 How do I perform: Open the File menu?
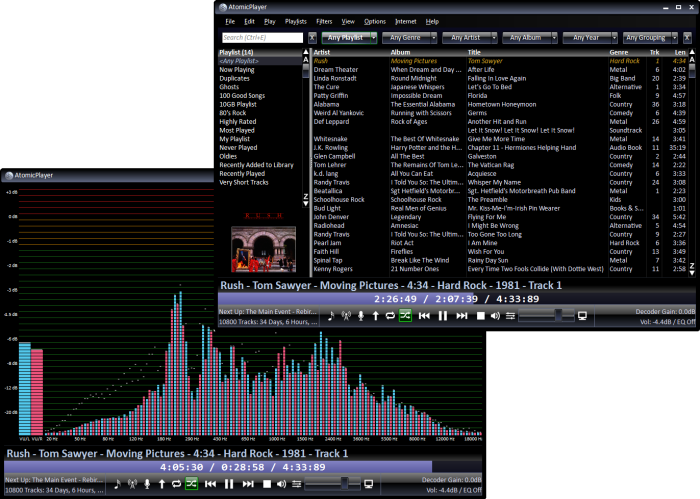click(x=230, y=21)
